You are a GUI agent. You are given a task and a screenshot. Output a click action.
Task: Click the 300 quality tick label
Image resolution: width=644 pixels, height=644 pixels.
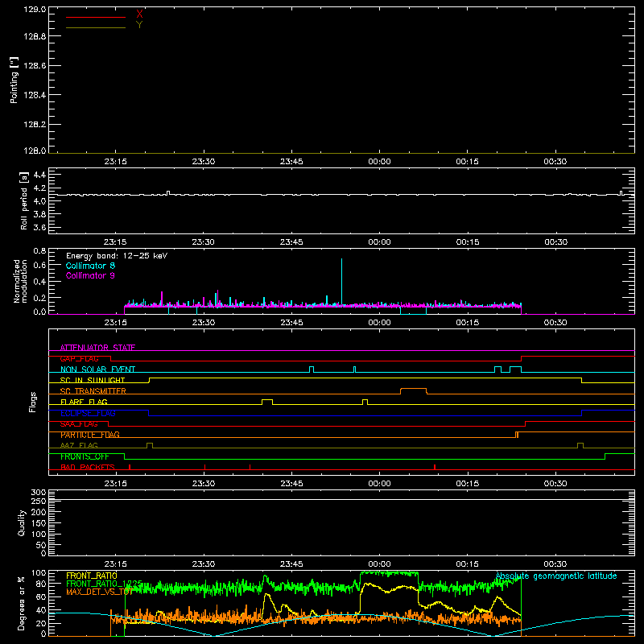[x=38, y=492]
